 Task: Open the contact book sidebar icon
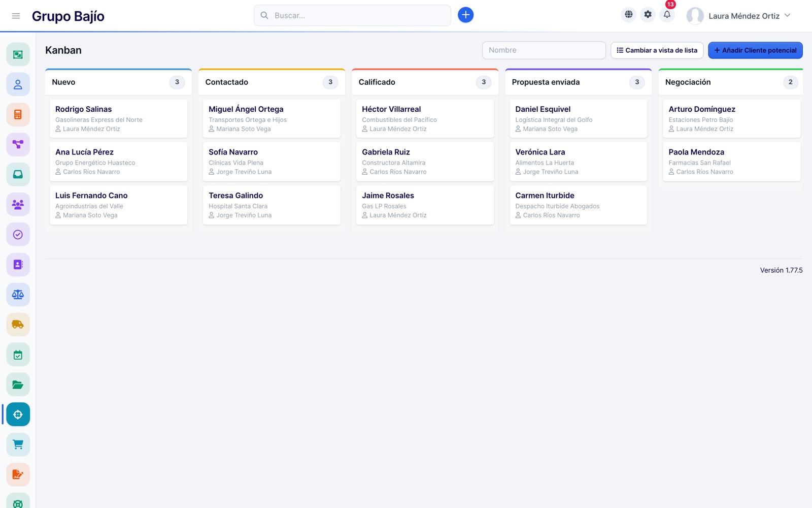point(18,264)
